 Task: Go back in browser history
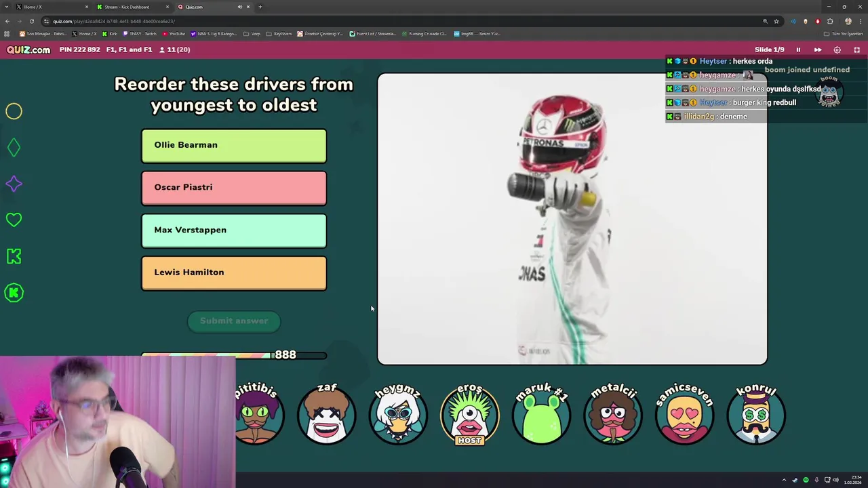[7, 21]
